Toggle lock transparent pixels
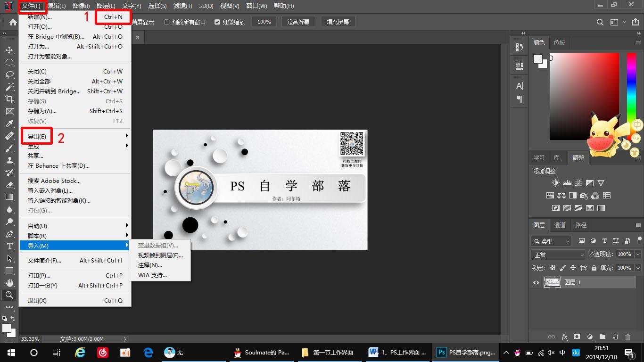The image size is (644, 362). click(x=553, y=268)
